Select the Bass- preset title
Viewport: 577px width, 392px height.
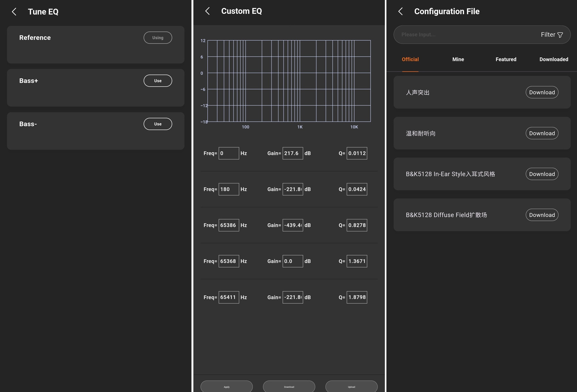[28, 124]
